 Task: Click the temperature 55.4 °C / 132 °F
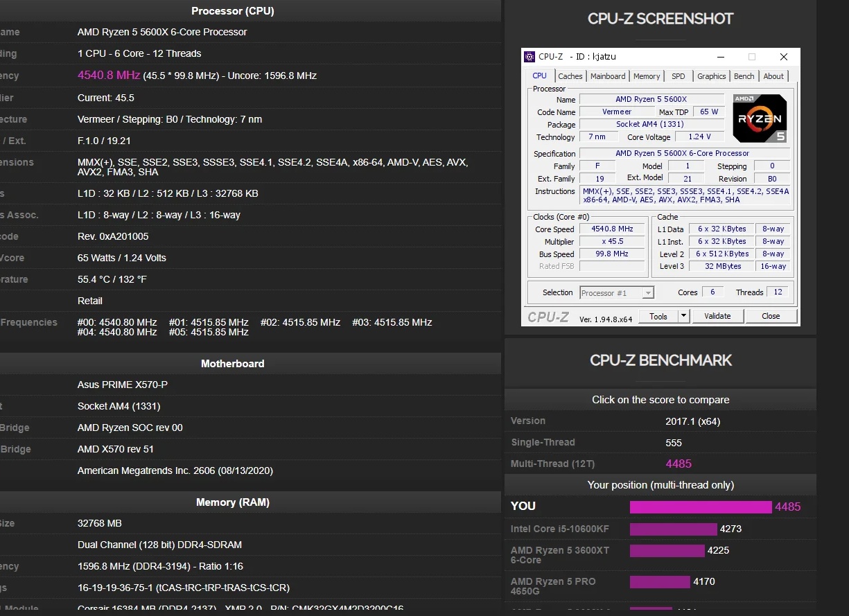[x=112, y=279]
